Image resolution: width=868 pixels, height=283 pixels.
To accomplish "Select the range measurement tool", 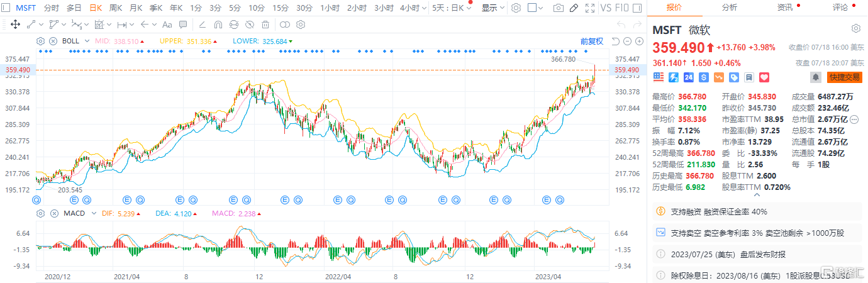I will 122,25.
